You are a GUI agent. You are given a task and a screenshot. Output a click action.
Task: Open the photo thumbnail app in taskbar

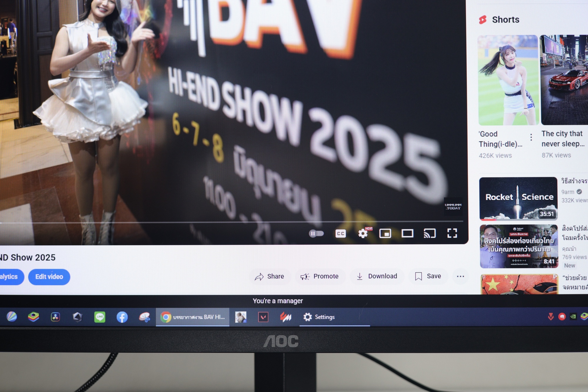(240, 317)
